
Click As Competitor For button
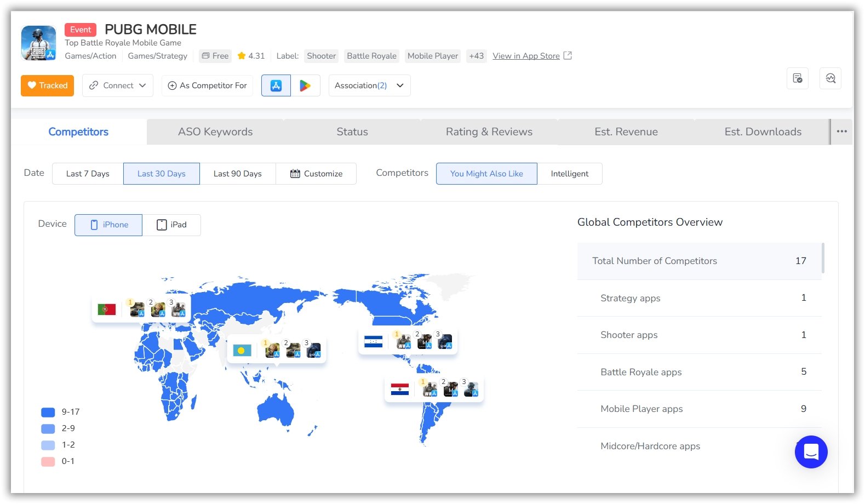point(207,85)
